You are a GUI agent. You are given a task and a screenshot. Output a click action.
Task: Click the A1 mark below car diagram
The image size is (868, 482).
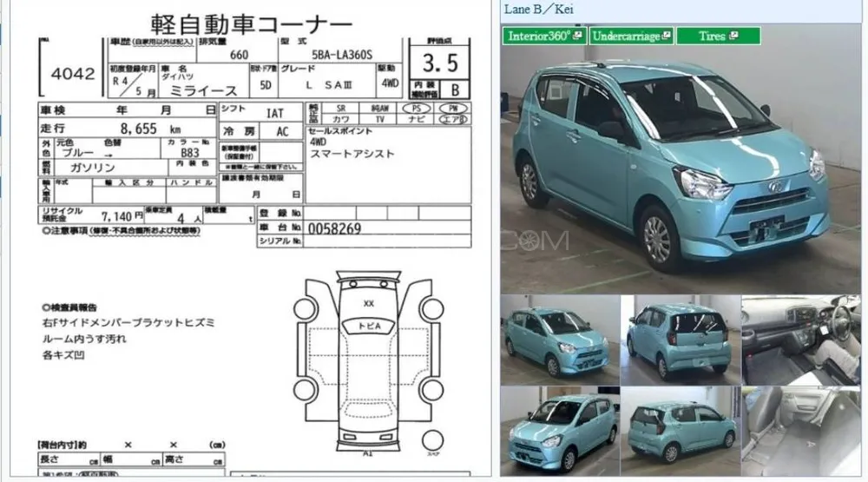368,453
